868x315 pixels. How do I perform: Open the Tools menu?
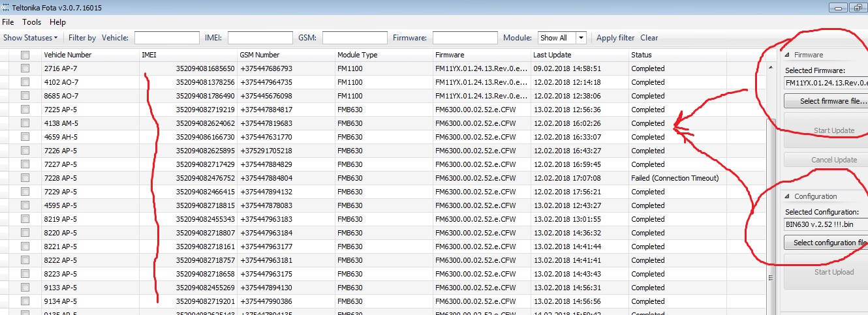(x=31, y=22)
